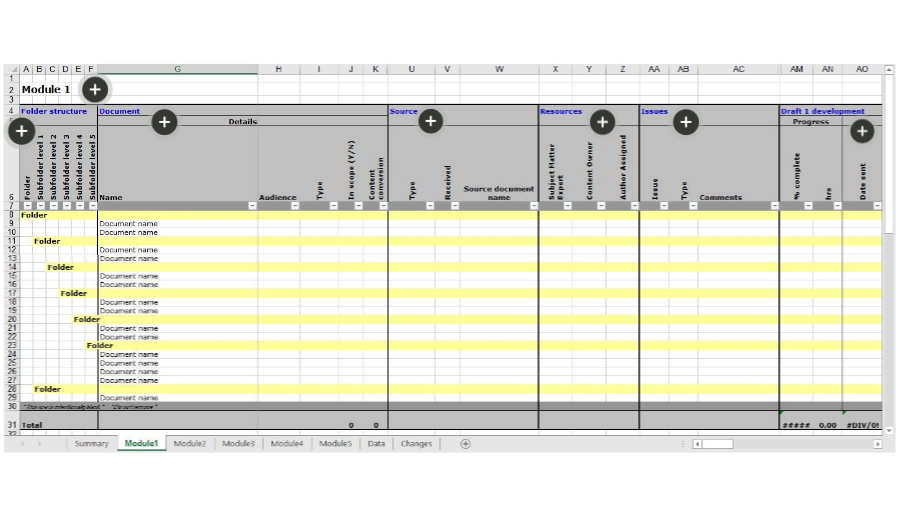The height and width of the screenshot is (506, 900).
Task: Click the Resources section plus hotspot
Action: (602, 122)
